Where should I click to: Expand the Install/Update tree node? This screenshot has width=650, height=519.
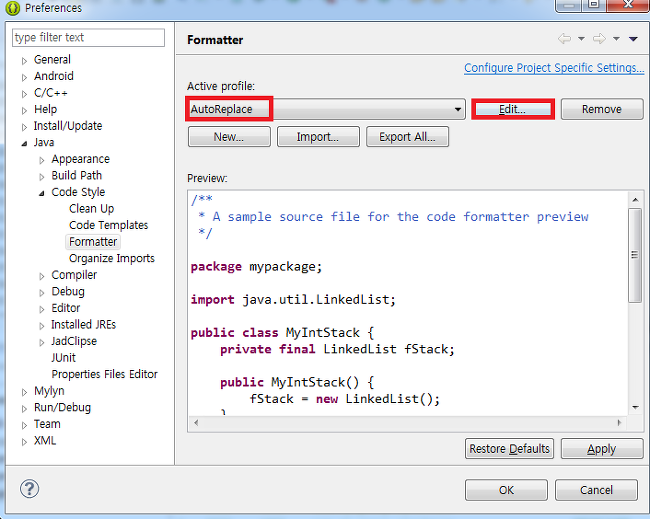tap(24, 127)
